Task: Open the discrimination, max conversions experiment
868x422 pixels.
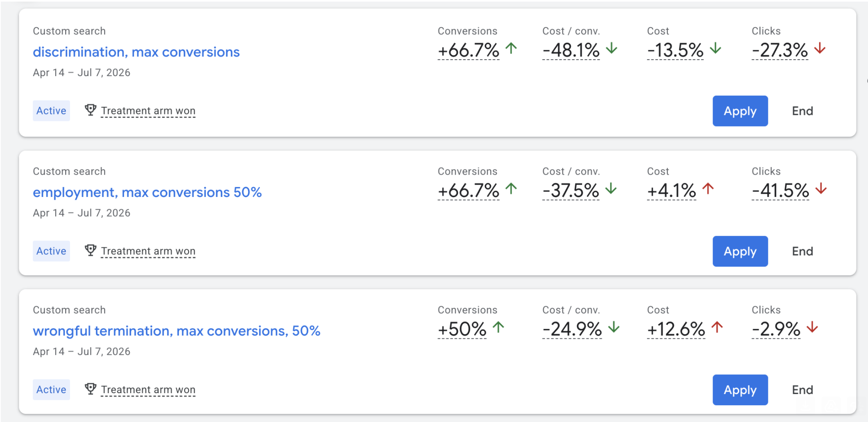Action: [x=136, y=52]
